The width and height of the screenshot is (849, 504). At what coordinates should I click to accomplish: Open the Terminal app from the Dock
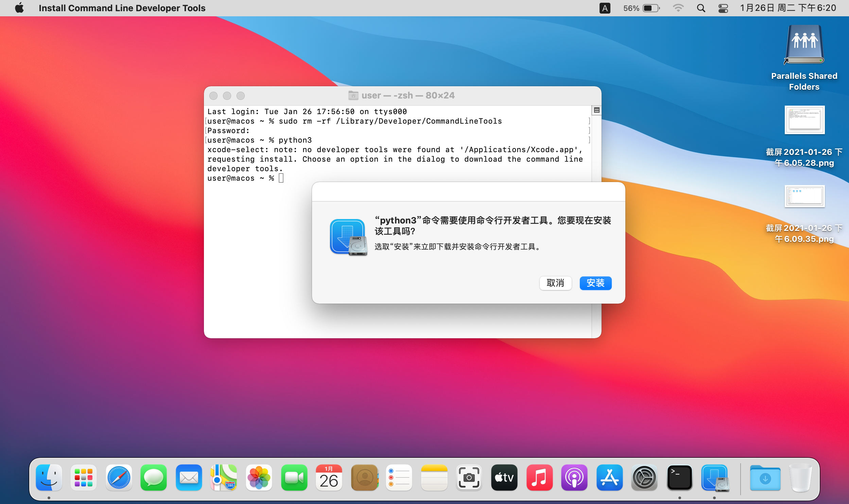coord(679,478)
